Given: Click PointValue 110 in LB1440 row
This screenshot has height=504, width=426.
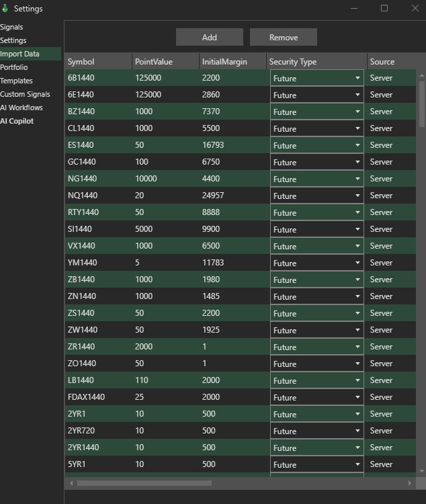Looking at the screenshot, I should coord(142,380).
